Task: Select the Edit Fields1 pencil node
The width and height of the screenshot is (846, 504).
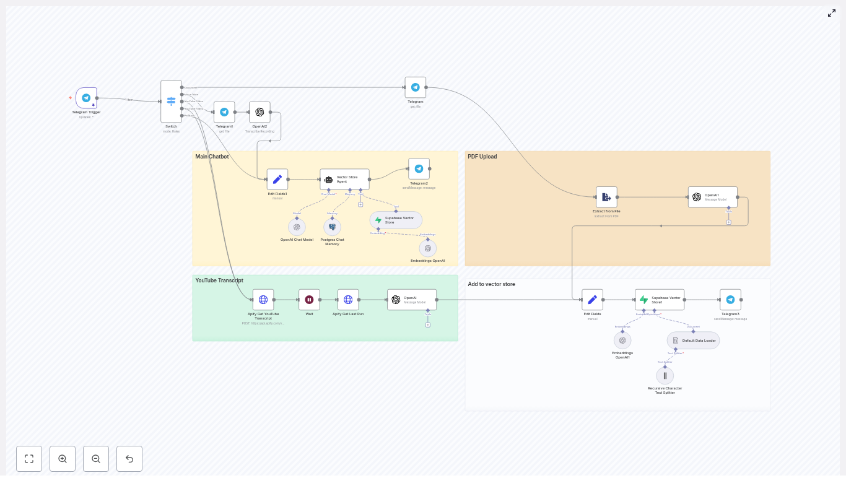Action: coord(277,180)
